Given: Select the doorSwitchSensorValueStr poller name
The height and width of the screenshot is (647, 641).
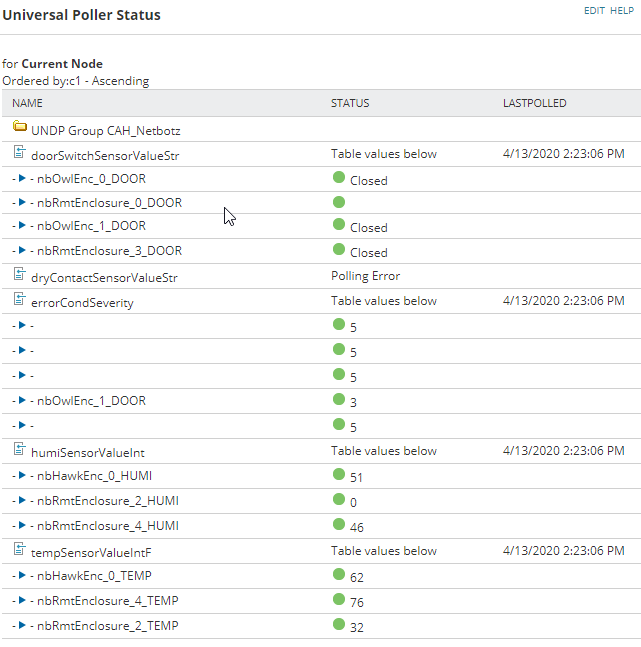Looking at the screenshot, I should [105, 156].
